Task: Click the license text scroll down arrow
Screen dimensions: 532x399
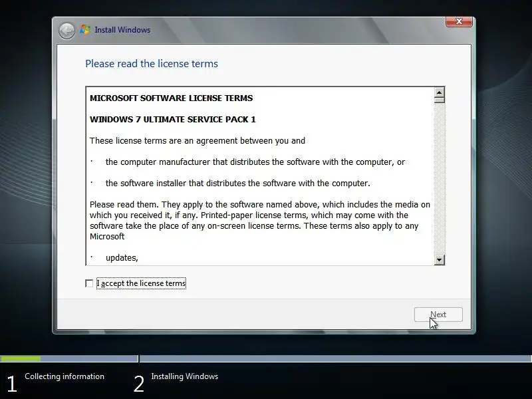Action: click(x=440, y=260)
